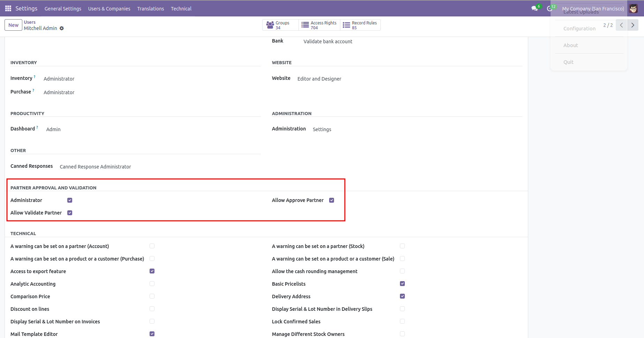644x338 pixels.
Task: Check Allow the cash rounding management
Action: (x=402, y=271)
